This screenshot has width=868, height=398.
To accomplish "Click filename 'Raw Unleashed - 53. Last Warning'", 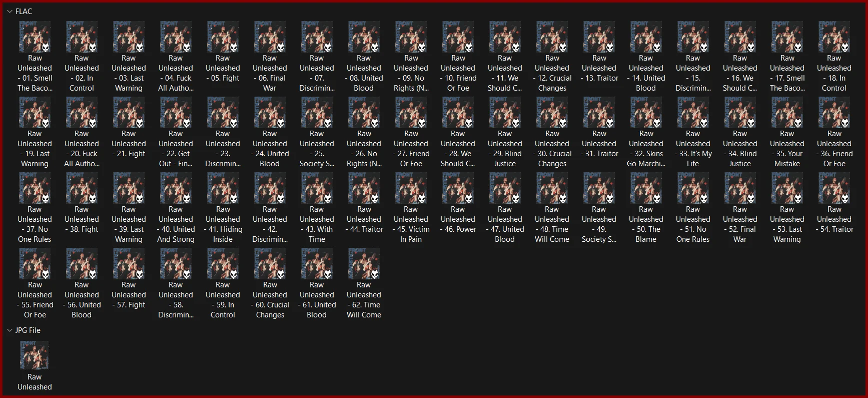I will [787, 224].
